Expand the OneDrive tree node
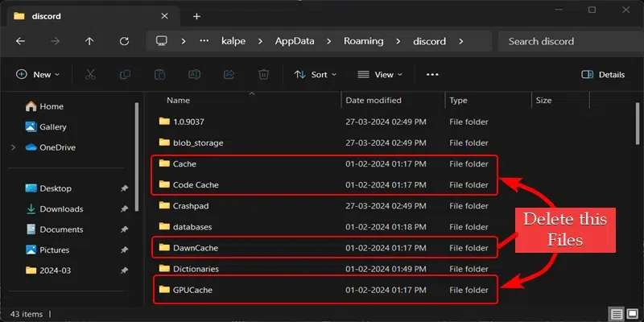This screenshot has width=644, height=322. coord(13,147)
